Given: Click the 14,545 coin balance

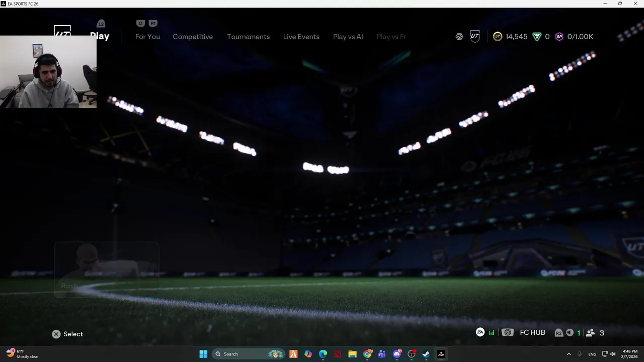Looking at the screenshot, I should tap(516, 37).
